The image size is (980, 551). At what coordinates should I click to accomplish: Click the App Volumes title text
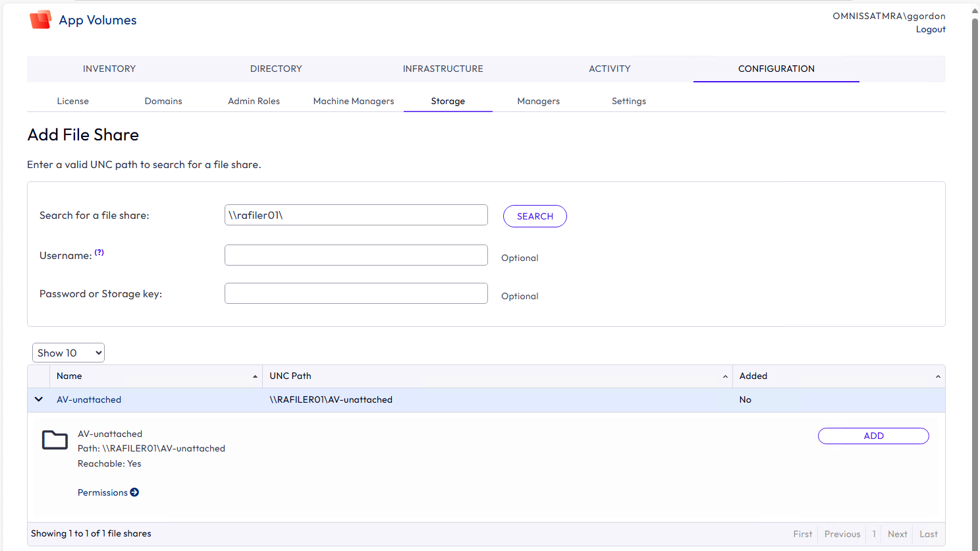(x=97, y=20)
